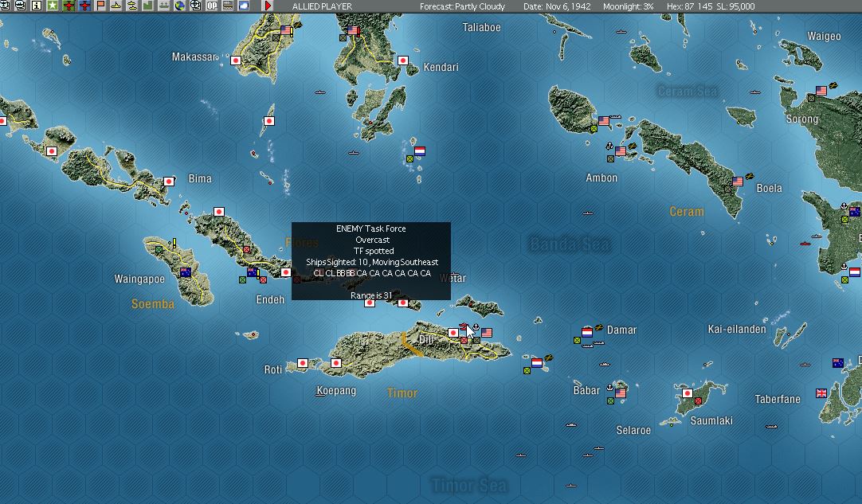The height and width of the screenshot is (504, 862).
Task: Select the red plane on blue background icon
Action: (84, 6)
